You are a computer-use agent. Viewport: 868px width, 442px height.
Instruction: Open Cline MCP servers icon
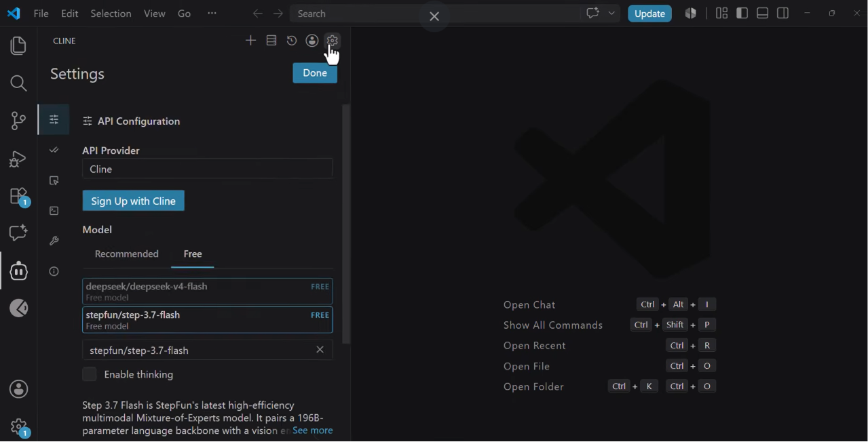point(271,41)
